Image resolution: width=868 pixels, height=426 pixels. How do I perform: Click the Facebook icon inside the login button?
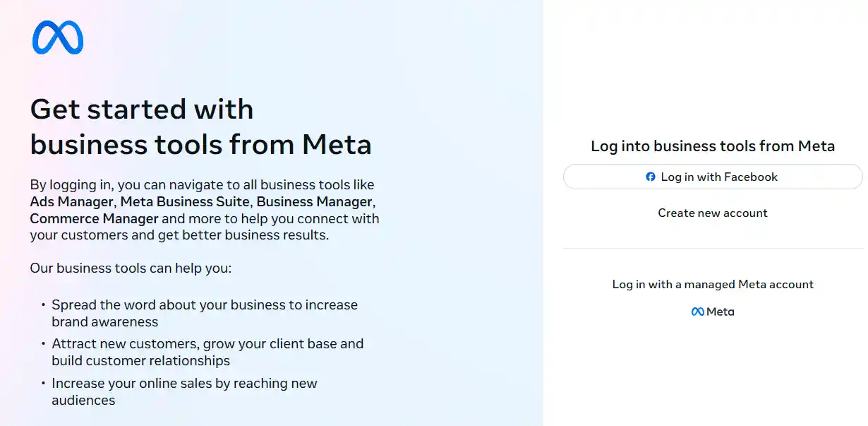pyautogui.click(x=651, y=177)
